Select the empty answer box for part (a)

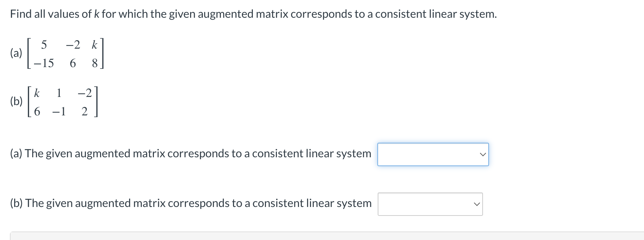click(418, 154)
